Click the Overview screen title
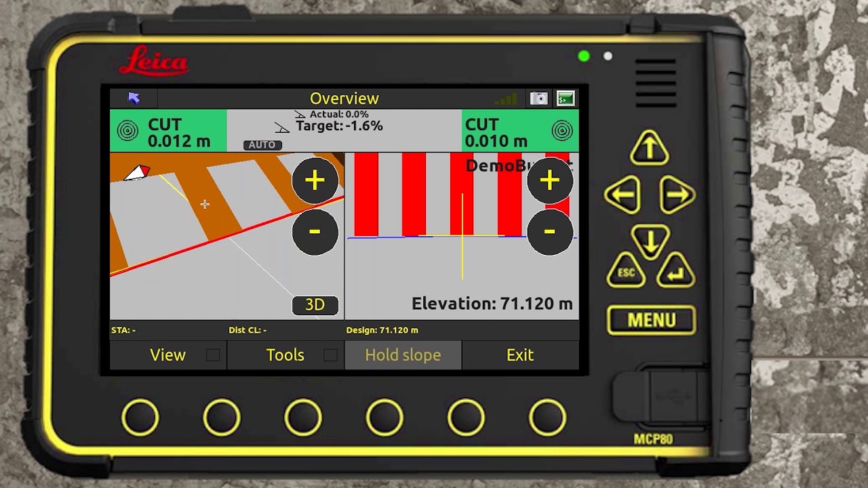Screen dimensions: 868x488 pyautogui.click(x=344, y=98)
